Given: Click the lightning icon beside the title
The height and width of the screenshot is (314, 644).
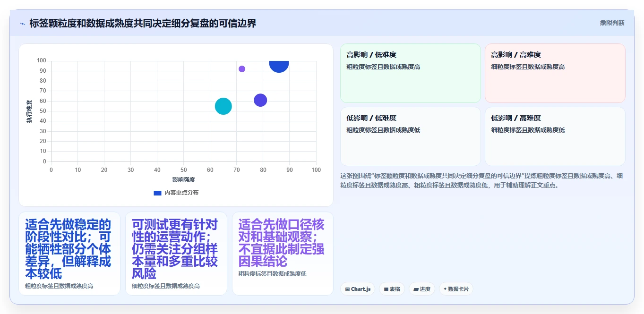Looking at the screenshot, I should 22,24.
